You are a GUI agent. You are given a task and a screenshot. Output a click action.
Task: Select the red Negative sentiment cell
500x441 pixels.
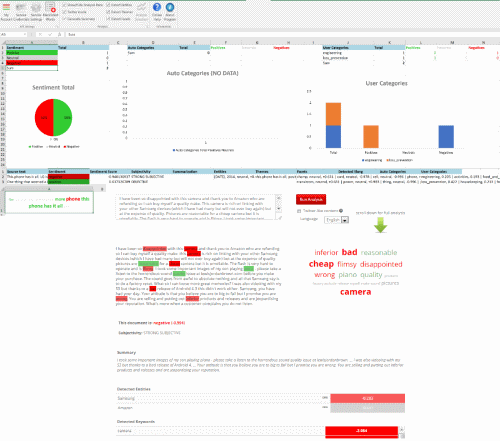point(32,63)
